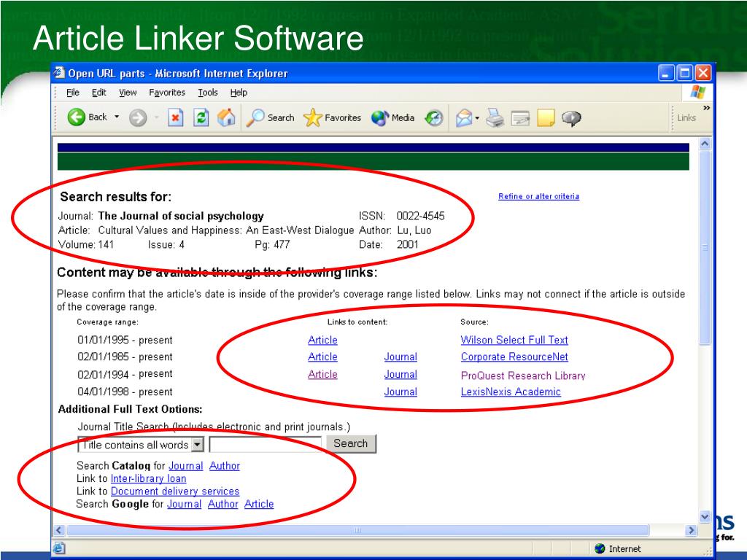
Task: Click the Windows flag logo throbber
Action: pyautogui.click(x=697, y=92)
